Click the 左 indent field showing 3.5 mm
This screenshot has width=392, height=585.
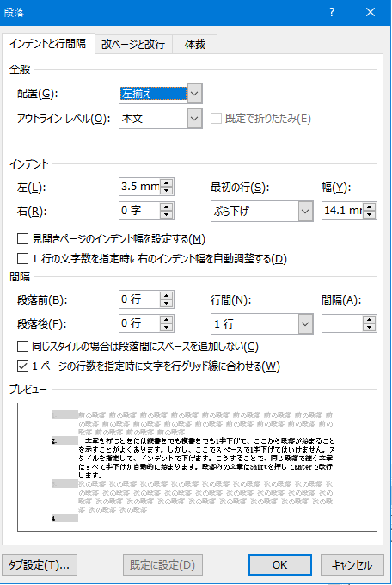click(140, 187)
